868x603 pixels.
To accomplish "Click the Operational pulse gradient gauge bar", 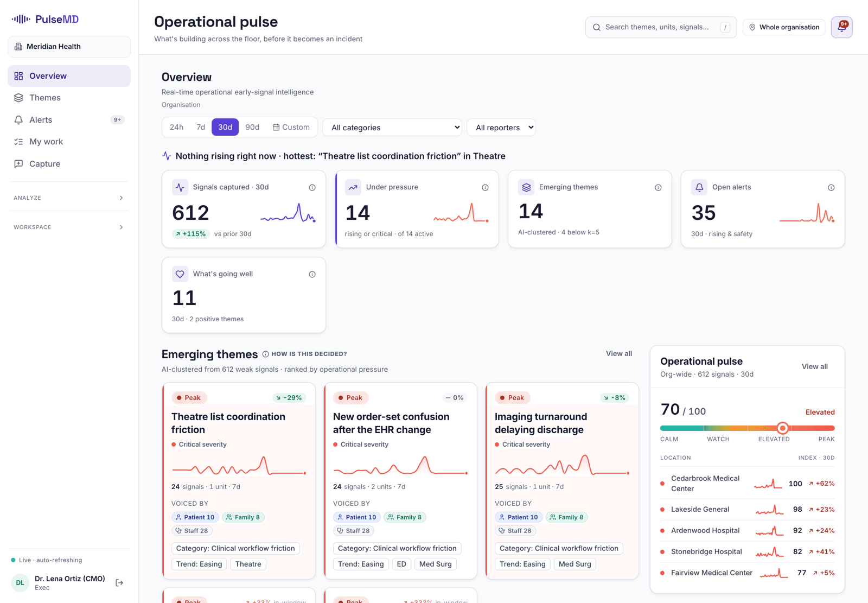I will 747,428.
